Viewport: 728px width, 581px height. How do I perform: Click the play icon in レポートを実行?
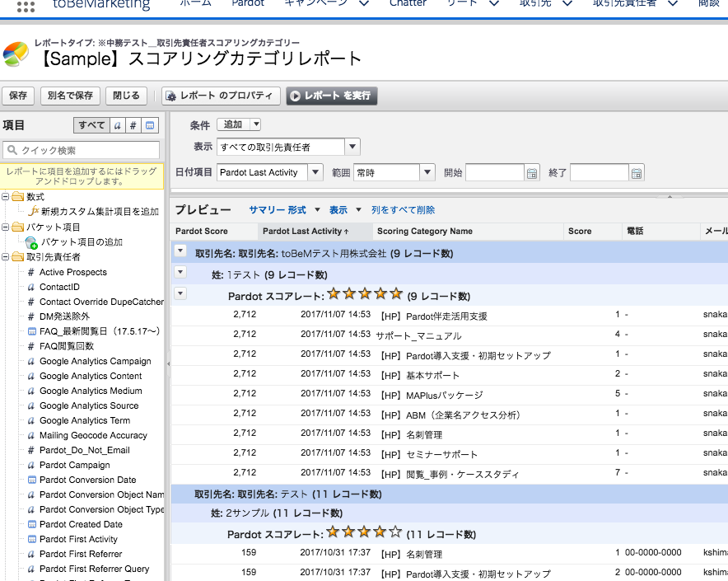[295, 96]
